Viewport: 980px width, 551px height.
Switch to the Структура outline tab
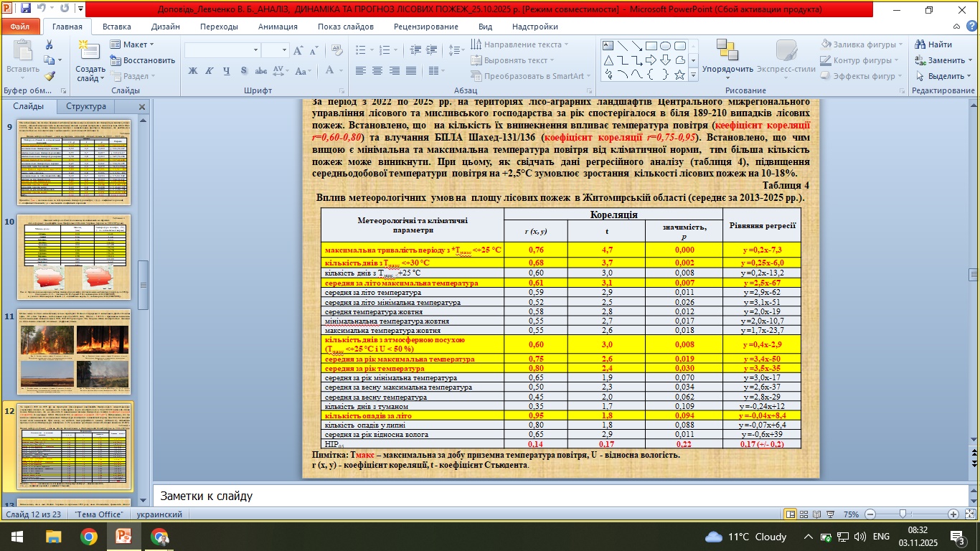pyautogui.click(x=86, y=107)
